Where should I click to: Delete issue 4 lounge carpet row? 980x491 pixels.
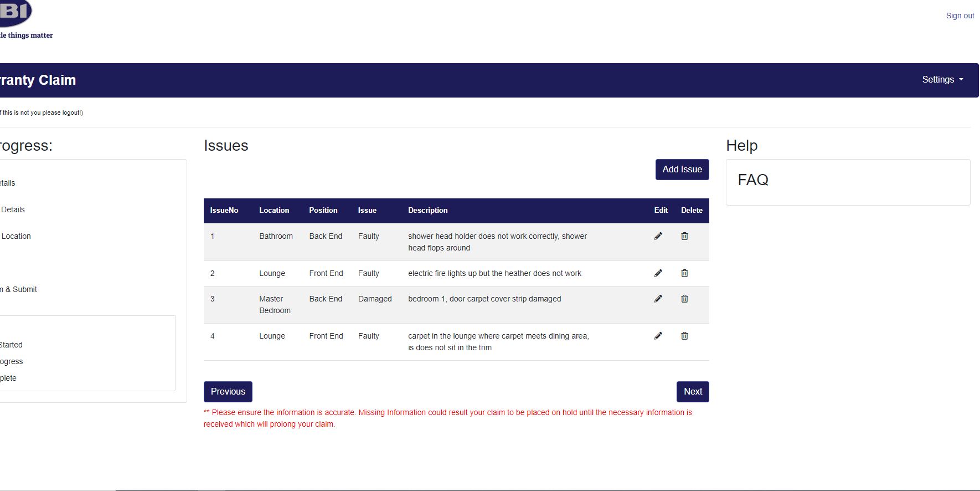(684, 336)
